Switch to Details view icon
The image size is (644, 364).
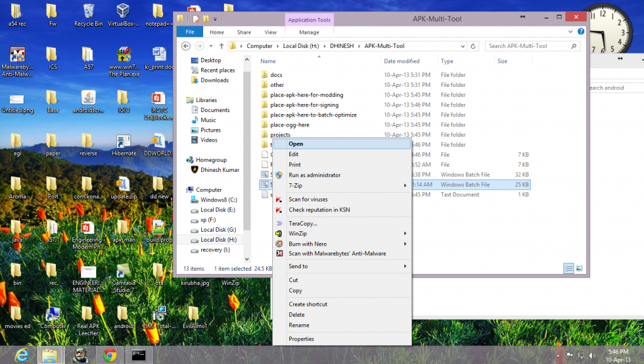(x=569, y=268)
